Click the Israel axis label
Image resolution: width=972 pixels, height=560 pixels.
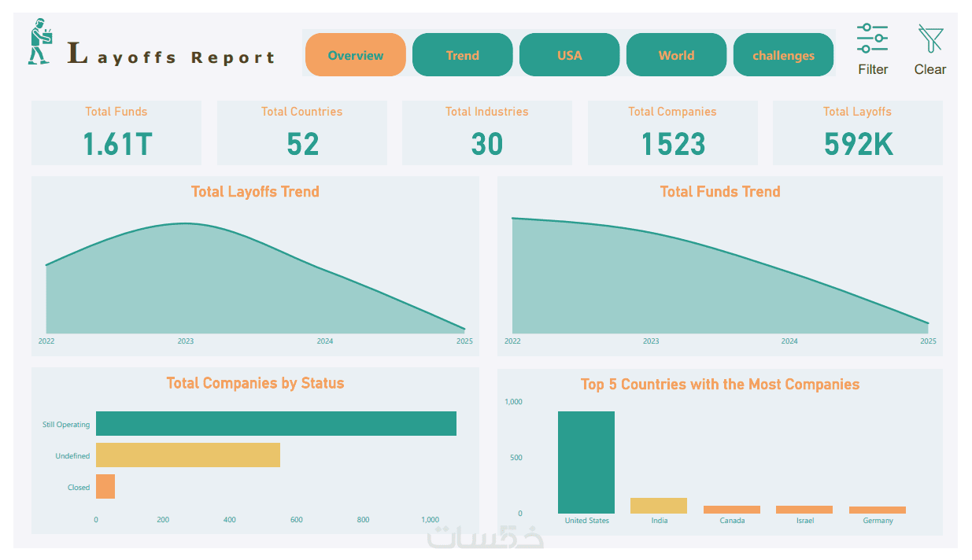[x=804, y=521]
